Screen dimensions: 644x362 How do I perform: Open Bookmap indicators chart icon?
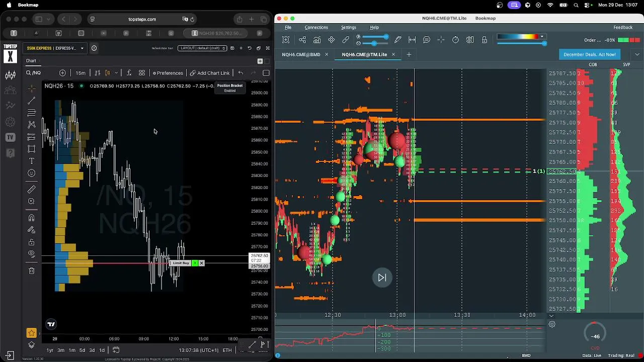click(317, 40)
